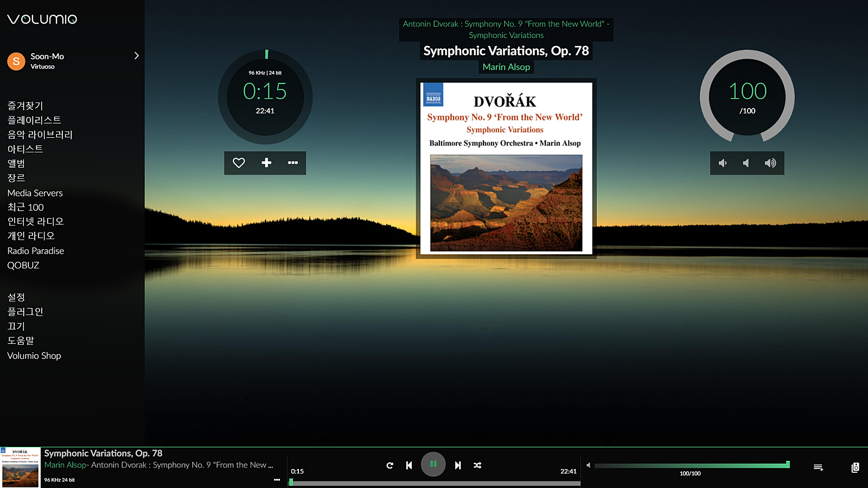Open 음악 라이브러리 music library
The width and height of the screenshot is (868, 488).
(40, 134)
